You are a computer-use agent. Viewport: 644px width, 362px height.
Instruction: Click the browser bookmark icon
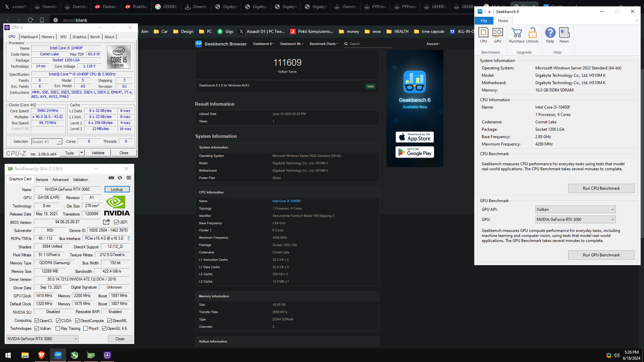point(42,20)
